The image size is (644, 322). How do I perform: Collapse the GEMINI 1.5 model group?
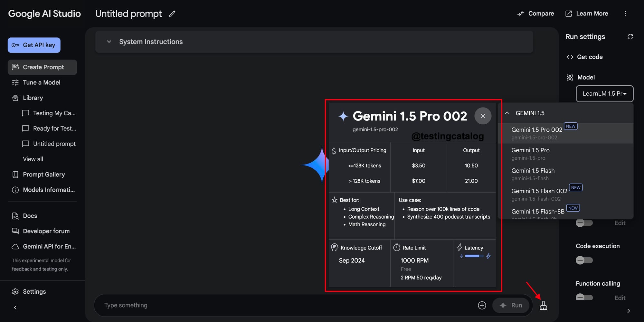(507, 113)
